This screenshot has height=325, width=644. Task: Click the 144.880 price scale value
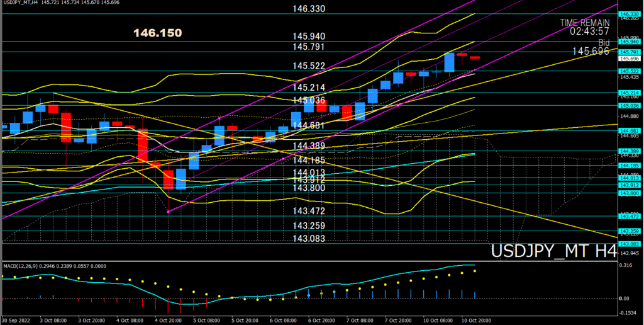click(x=630, y=117)
